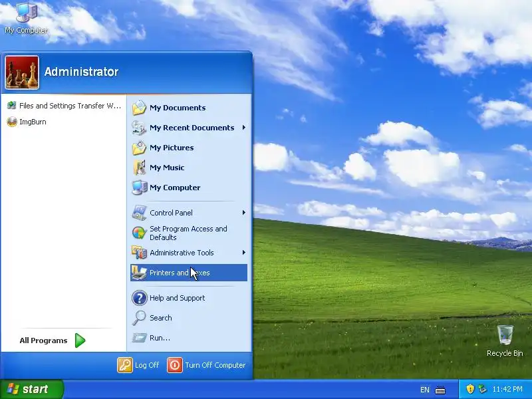Viewport: 532px width, 399px height.
Task: Click the ImgBurn disc icon
Action: point(12,122)
